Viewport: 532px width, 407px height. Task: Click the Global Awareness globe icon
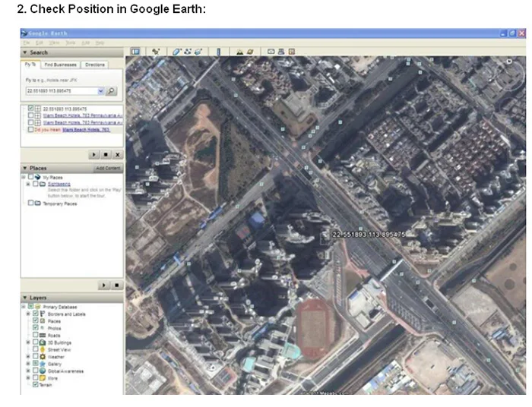tap(43, 371)
